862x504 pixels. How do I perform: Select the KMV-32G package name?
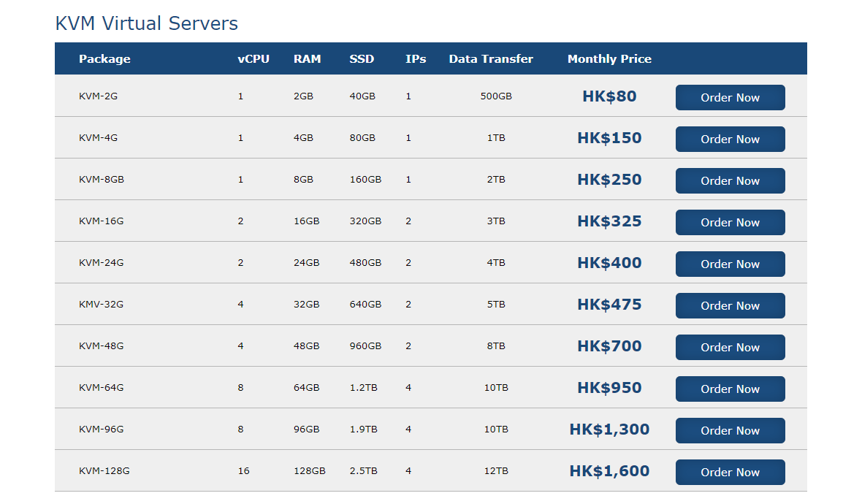[101, 305]
